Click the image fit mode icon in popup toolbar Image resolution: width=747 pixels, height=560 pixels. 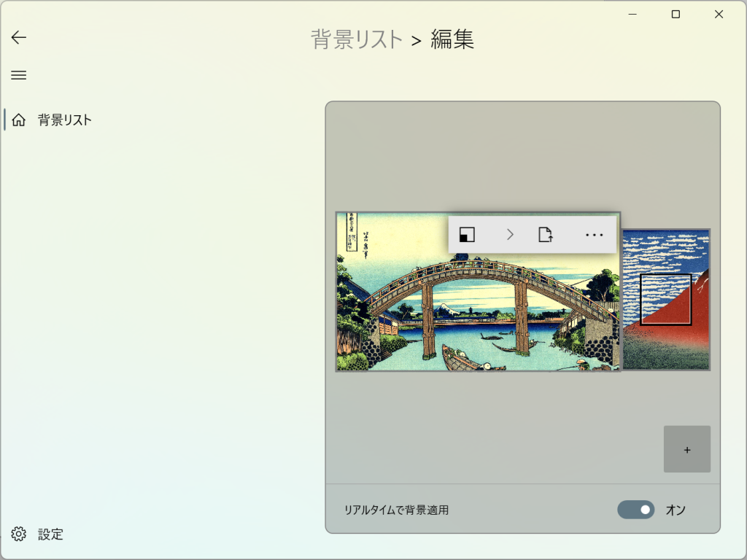click(x=467, y=234)
